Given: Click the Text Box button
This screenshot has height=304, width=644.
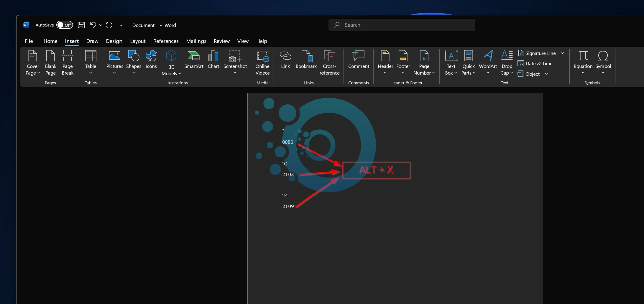Looking at the screenshot, I should (x=451, y=62).
